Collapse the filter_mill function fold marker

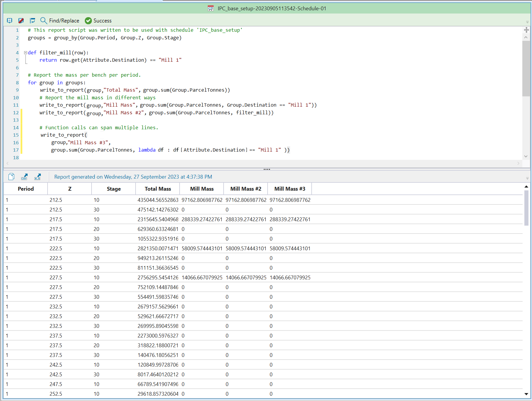26,53
